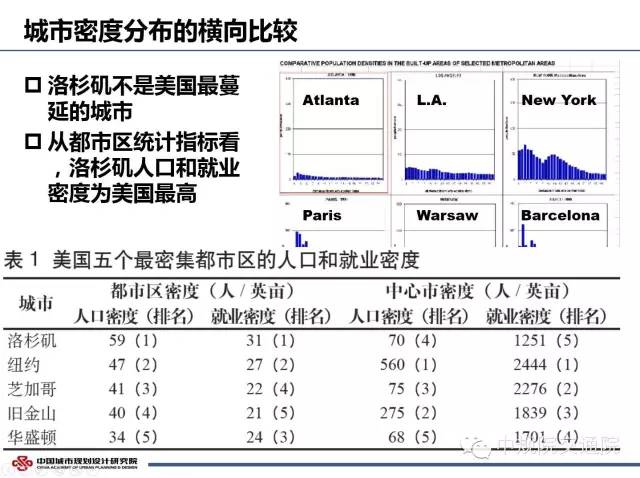
Task: Select the table caption 表 1 美国五个最密集都市区
Action: (x=212, y=260)
